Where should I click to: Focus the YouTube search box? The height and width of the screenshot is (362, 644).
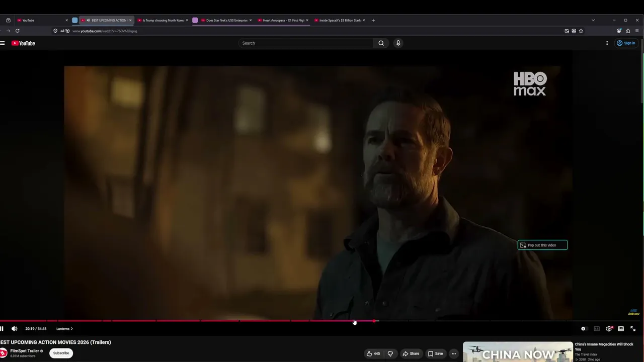[x=306, y=43]
